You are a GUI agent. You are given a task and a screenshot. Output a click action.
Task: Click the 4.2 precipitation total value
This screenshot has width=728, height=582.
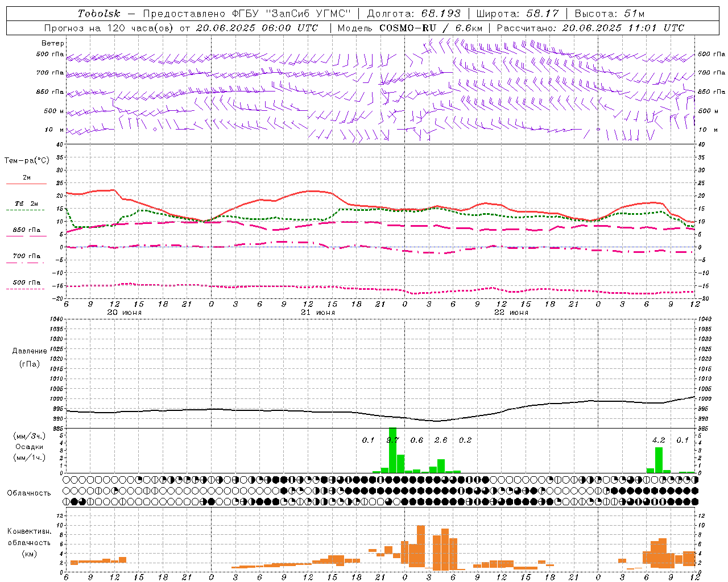click(x=659, y=440)
